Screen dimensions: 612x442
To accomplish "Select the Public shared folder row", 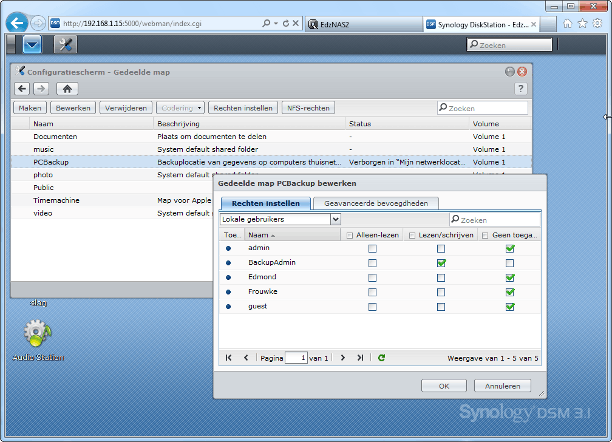I will click(x=112, y=187).
